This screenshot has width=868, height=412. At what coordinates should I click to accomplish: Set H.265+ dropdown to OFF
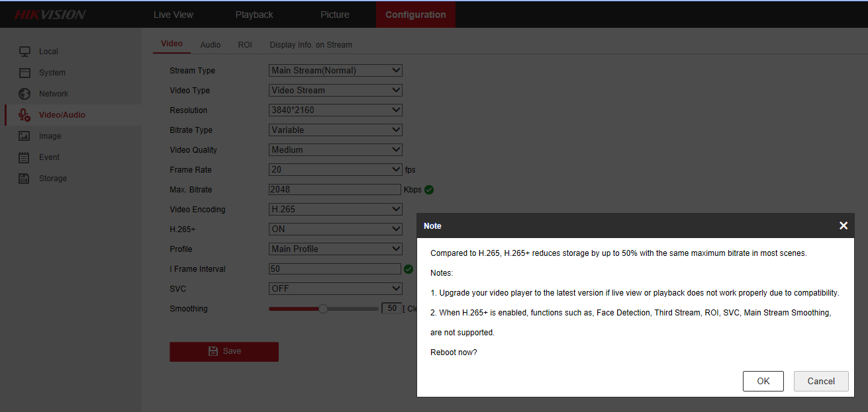click(335, 229)
